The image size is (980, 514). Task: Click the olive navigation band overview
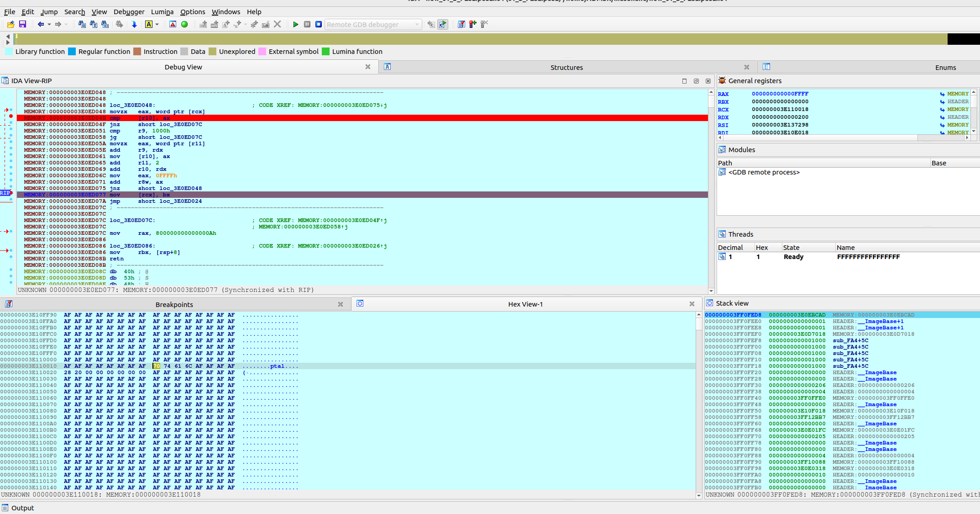(x=479, y=39)
